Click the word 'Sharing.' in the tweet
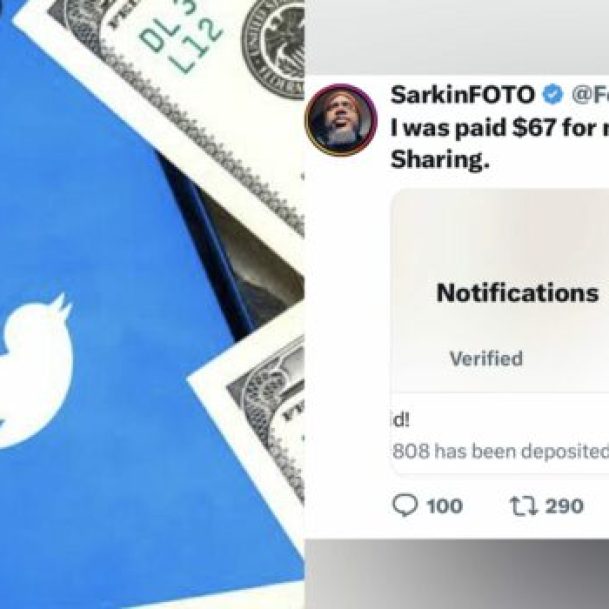609x609 pixels. click(440, 160)
